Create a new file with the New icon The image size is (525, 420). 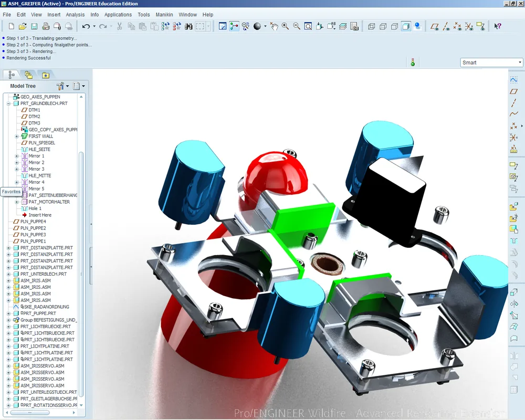(x=12, y=26)
